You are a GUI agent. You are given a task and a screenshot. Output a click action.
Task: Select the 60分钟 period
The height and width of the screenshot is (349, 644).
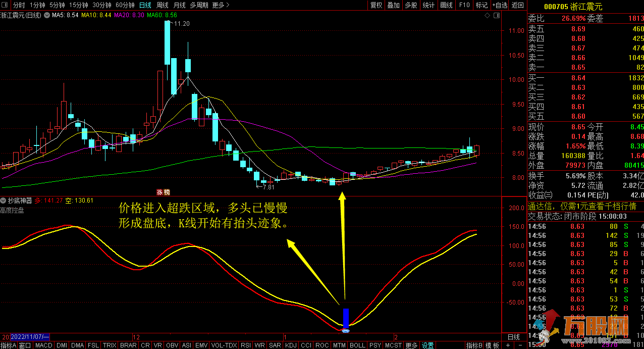click(126, 5)
